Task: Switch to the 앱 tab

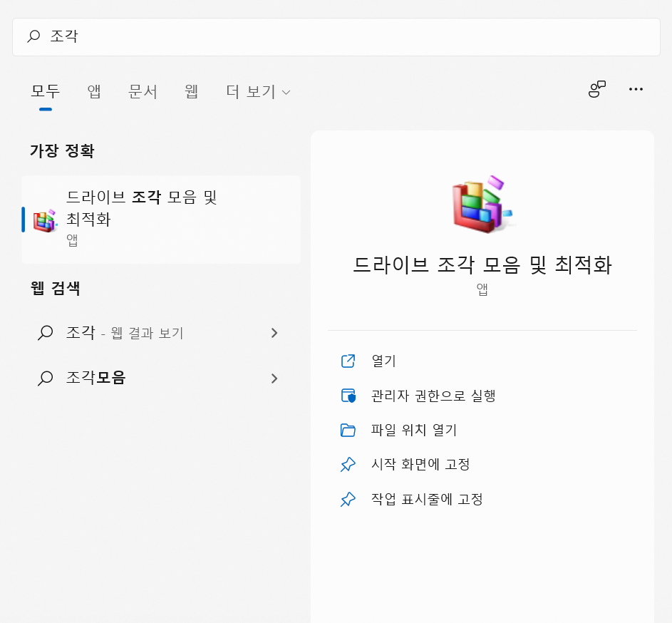Action: pyautogui.click(x=93, y=91)
